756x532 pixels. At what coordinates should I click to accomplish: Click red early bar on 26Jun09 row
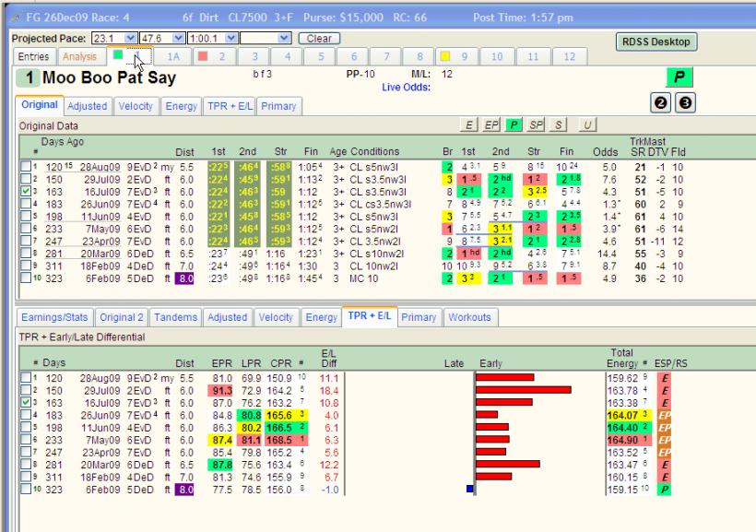[x=487, y=415]
